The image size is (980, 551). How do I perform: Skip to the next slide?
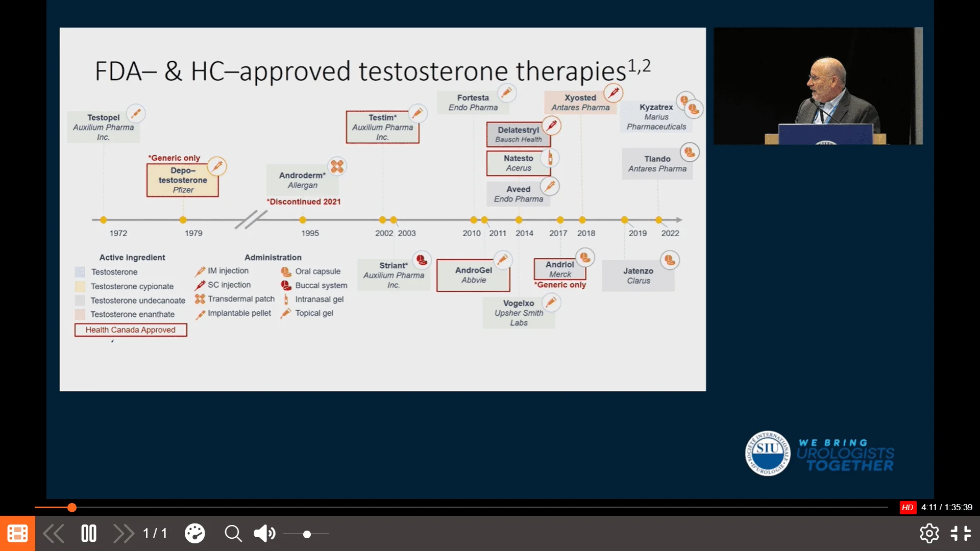[123, 534]
